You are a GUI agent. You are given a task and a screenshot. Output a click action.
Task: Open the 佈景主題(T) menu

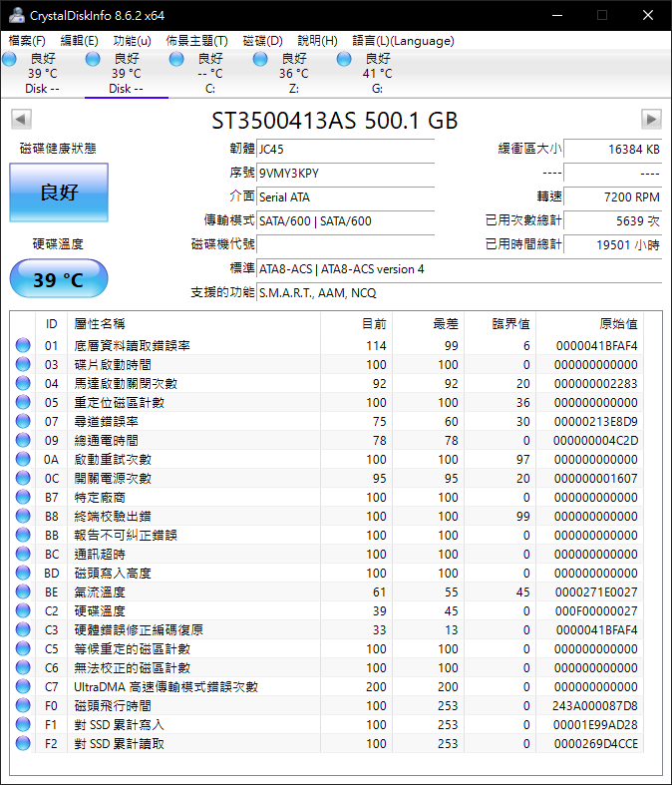pos(197,41)
